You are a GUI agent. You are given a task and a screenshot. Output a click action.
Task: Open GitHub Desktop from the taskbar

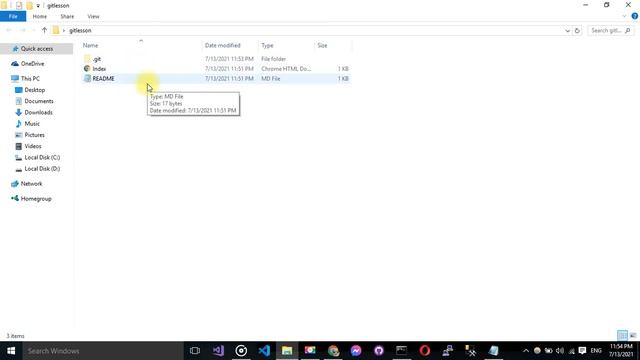(x=379, y=351)
